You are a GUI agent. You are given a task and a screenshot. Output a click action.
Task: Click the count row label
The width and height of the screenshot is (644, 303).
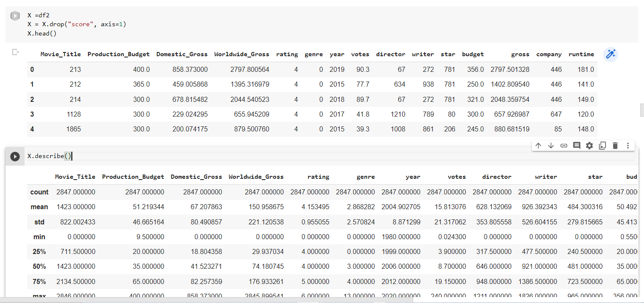39,192
